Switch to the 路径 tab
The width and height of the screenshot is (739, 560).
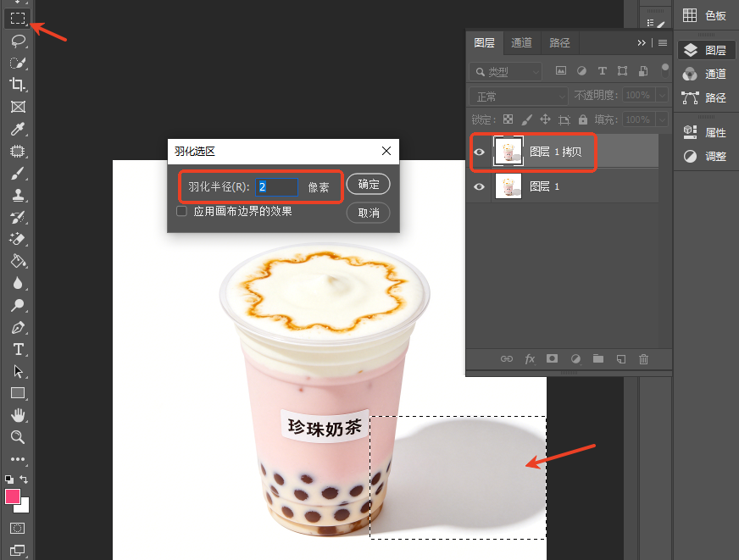[559, 43]
